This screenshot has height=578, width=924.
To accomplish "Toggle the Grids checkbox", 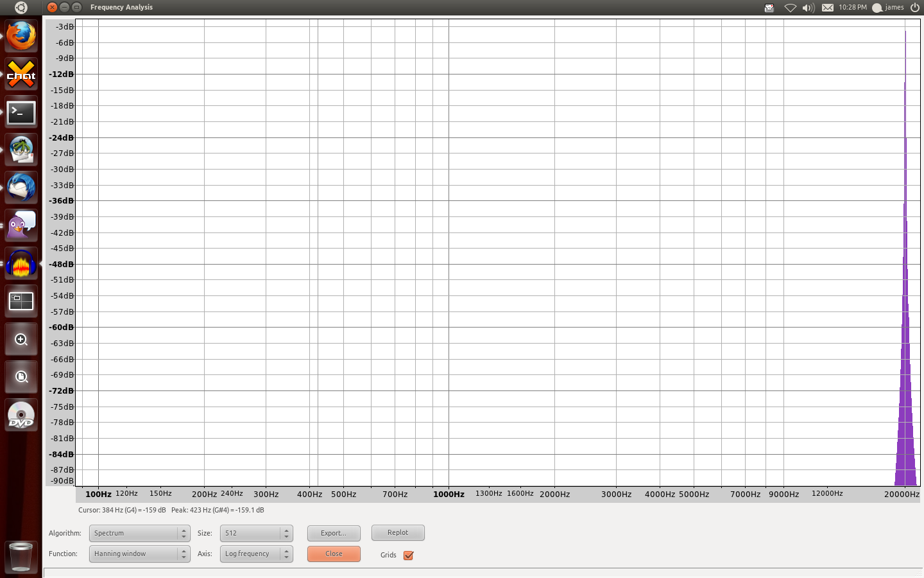I will coord(408,556).
